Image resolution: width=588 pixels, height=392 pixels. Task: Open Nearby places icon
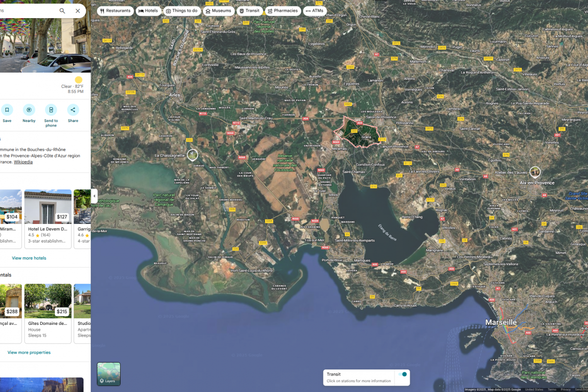[29, 110]
